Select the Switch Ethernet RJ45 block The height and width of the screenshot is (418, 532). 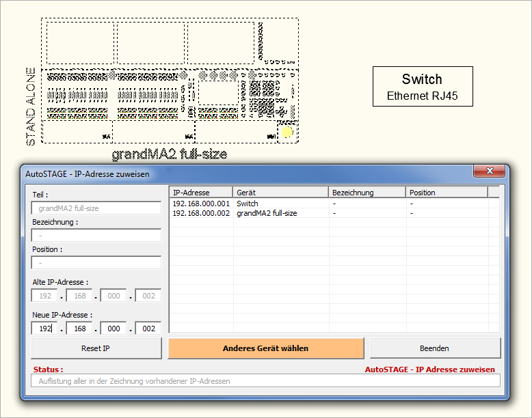(422, 87)
